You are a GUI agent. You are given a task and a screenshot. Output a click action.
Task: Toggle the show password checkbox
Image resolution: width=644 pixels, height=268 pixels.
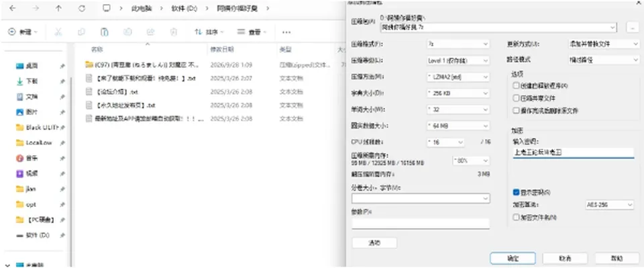tap(517, 192)
